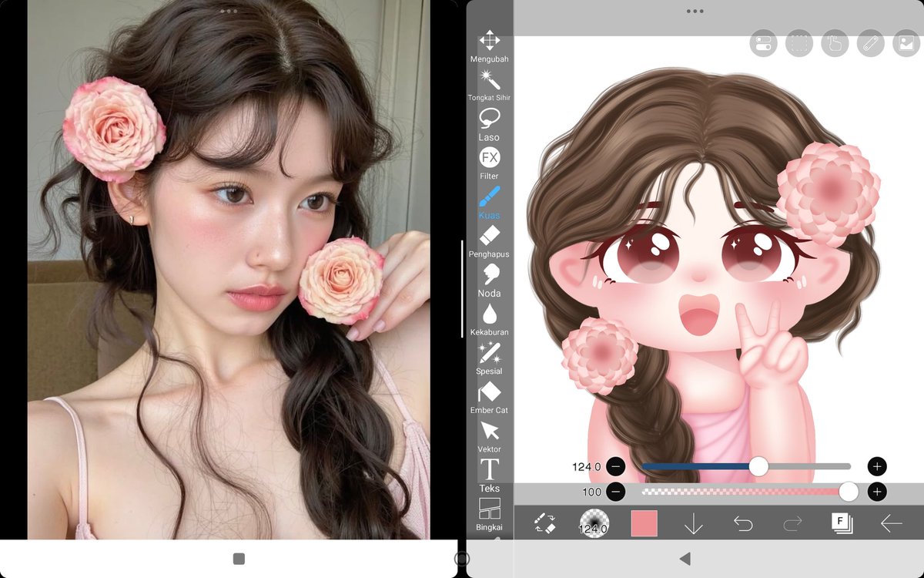The image size is (924, 578).
Task: Open the pink current color swatch
Action: [x=644, y=523]
